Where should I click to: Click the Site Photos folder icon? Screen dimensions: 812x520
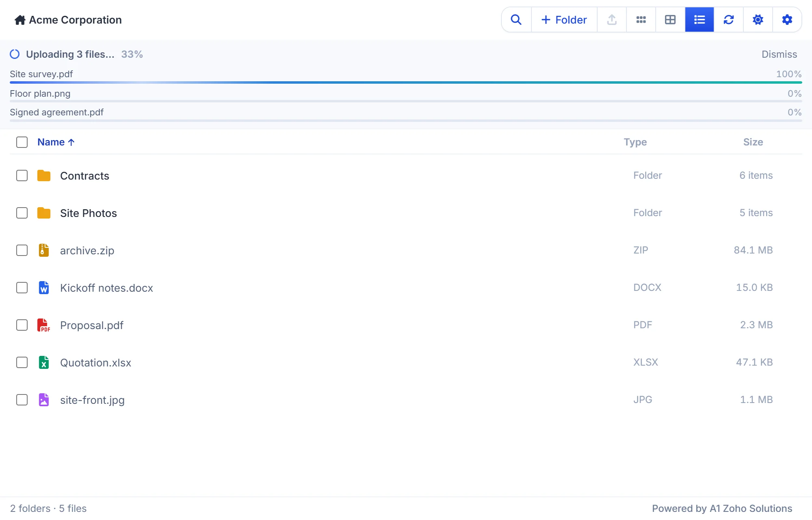click(44, 213)
